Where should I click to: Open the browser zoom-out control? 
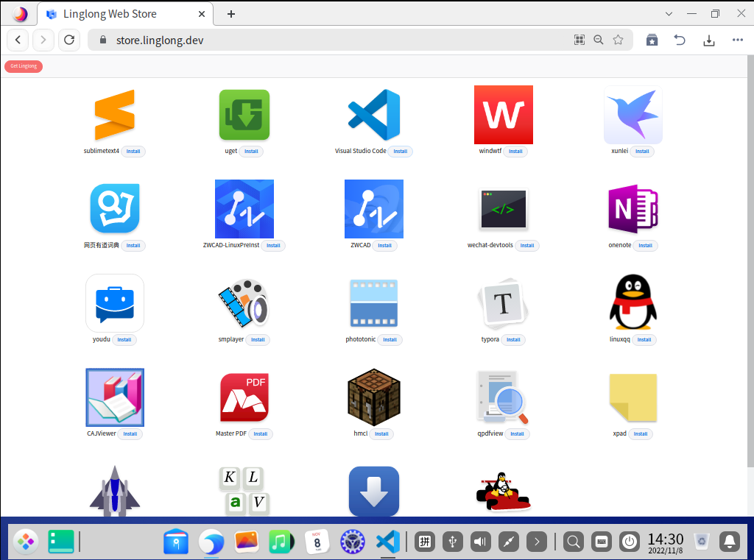598,40
